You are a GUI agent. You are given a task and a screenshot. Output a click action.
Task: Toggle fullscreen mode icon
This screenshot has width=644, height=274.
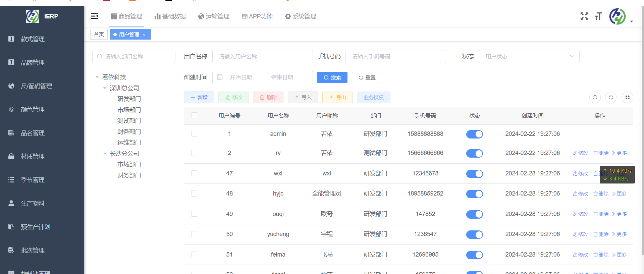click(584, 16)
